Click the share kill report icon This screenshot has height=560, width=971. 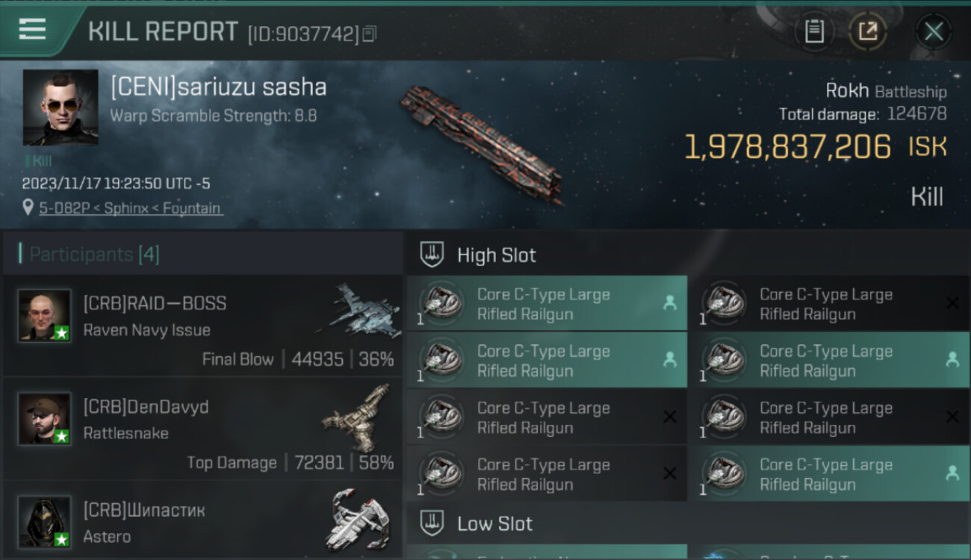click(x=867, y=31)
